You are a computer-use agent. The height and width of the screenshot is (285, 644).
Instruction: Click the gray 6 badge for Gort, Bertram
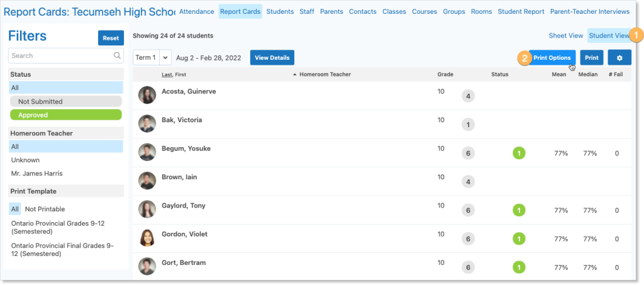[x=468, y=268]
